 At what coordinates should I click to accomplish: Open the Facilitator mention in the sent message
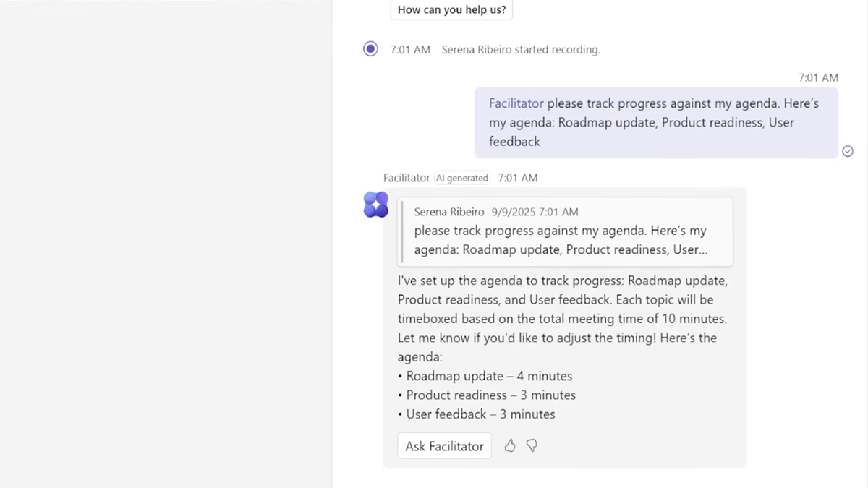click(x=516, y=103)
